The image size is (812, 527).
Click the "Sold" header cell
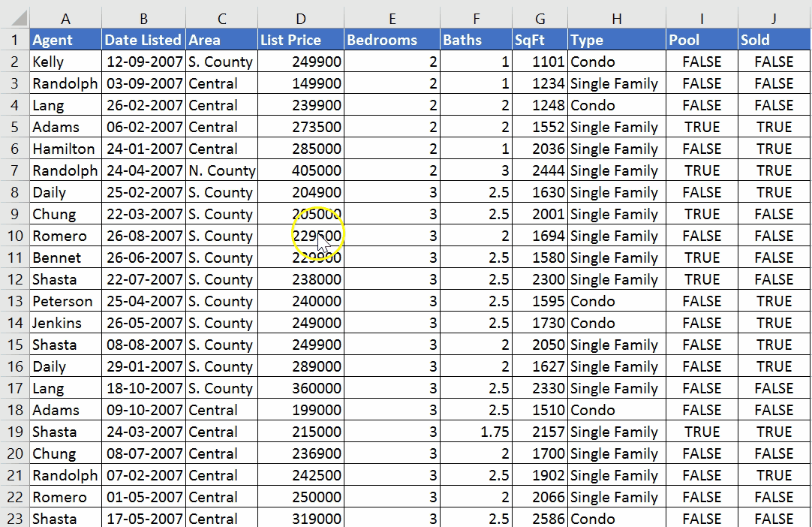(x=774, y=40)
